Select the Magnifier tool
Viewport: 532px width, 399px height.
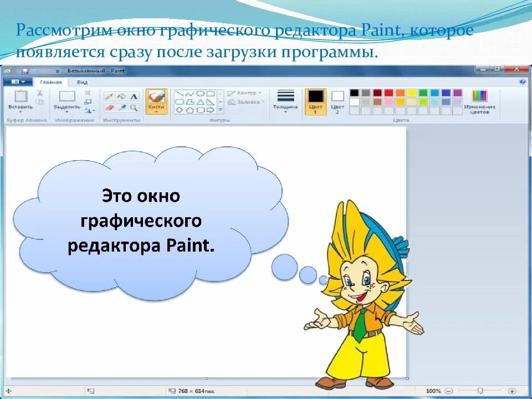click(134, 108)
